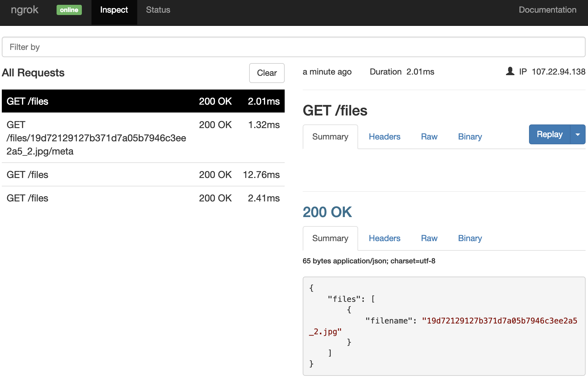Click the ngrok logo

(24, 10)
